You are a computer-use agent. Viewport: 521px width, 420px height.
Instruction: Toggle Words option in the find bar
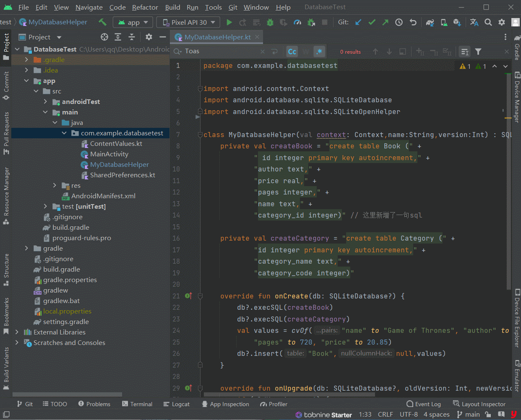(x=306, y=52)
